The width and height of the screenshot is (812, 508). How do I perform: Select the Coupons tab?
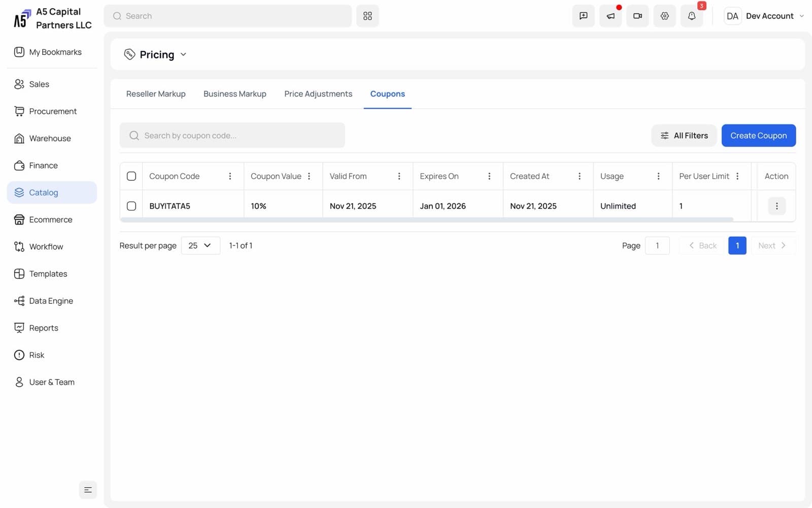[388, 94]
